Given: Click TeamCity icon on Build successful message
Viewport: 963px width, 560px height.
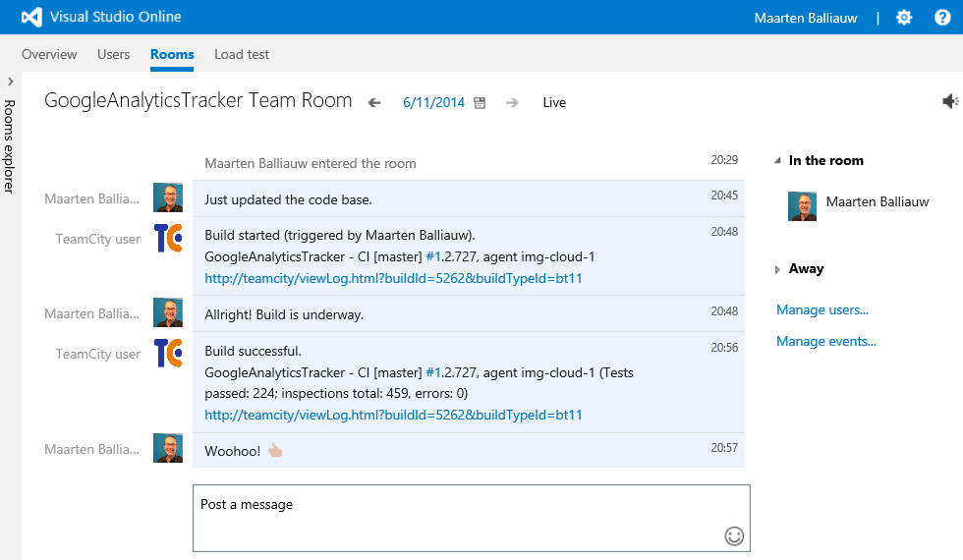Looking at the screenshot, I should (x=168, y=353).
